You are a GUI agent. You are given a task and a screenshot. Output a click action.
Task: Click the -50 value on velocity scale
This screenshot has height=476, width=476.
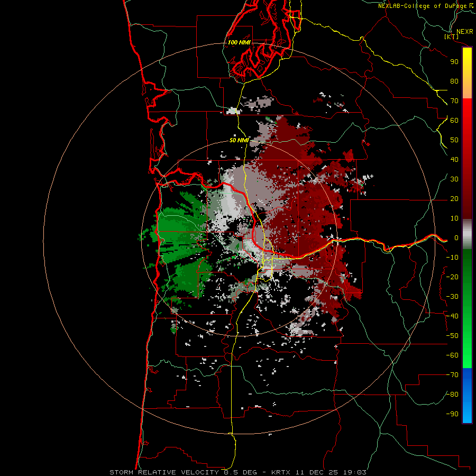click(x=452, y=336)
